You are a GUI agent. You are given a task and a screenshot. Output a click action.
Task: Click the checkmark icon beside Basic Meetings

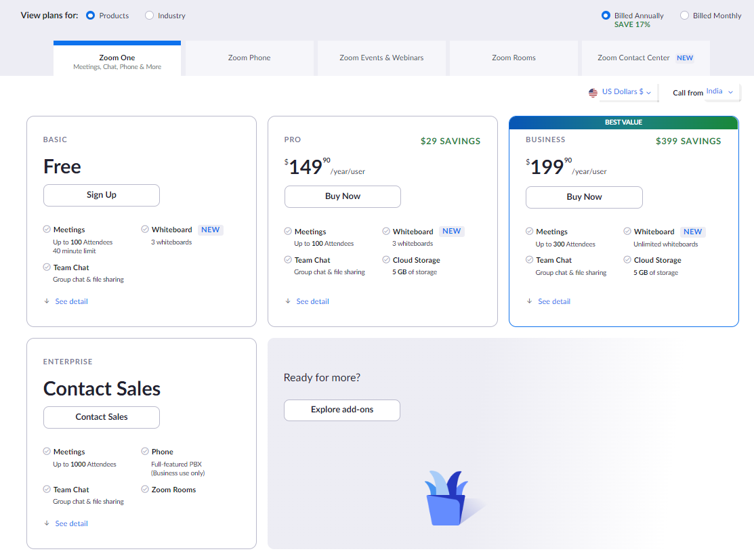[x=47, y=230]
